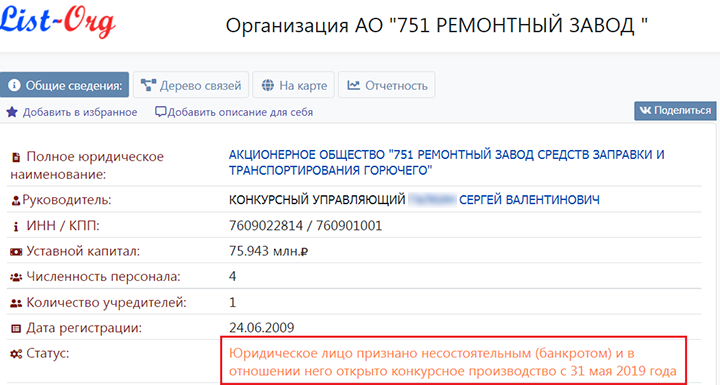
Task: Click group icon beside Численность персонала
Action: click(x=16, y=277)
